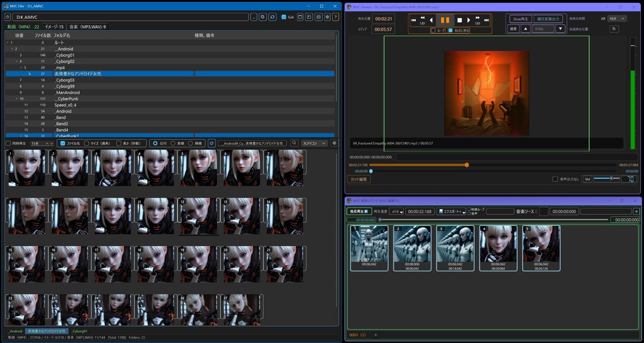Click the settings gear in MVC edit media window
Image resolution: width=644 pixels, height=343 pixels.
tap(636, 211)
